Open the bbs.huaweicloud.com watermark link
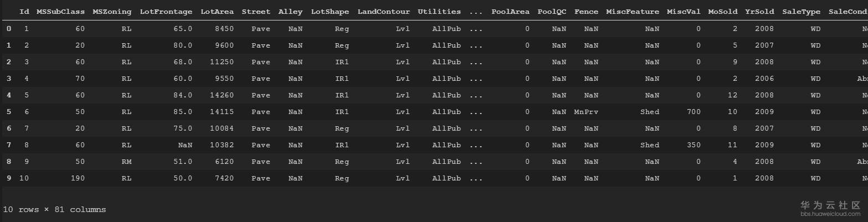Viewport: 868px width, 222px height. [830, 213]
